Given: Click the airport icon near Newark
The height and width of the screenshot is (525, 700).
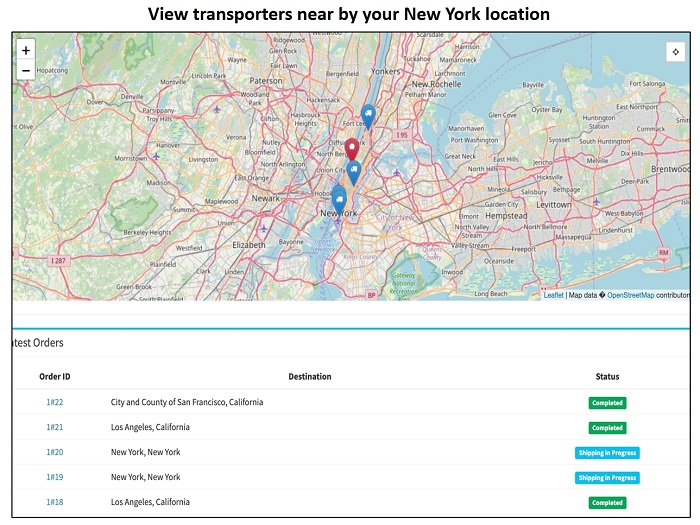Looking at the screenshot, I should pyautogui.click(x=264, y=229).
